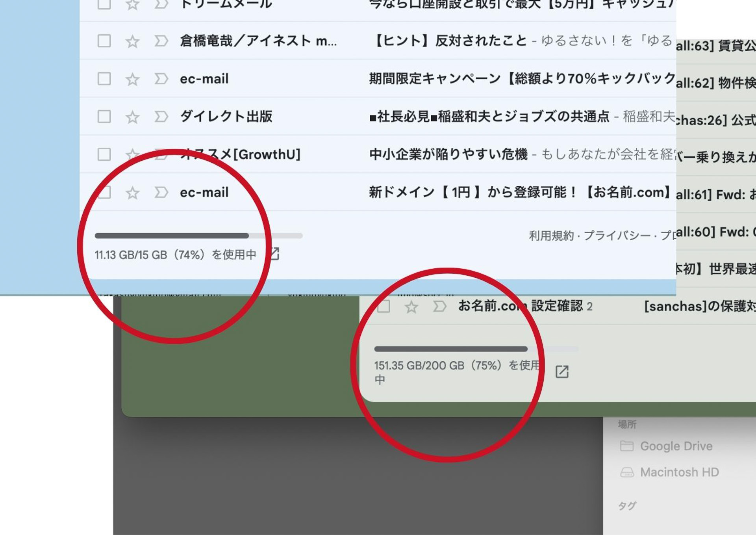Viewport: 756px width, 535px height.
Task: Expand the Google Drive location in sidebar
Action: tap(678, 446)
